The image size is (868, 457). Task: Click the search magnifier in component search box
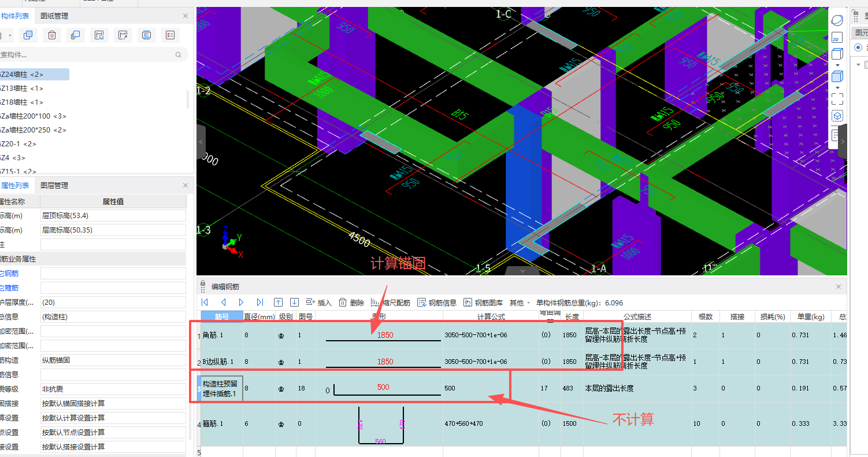[179, 55]
